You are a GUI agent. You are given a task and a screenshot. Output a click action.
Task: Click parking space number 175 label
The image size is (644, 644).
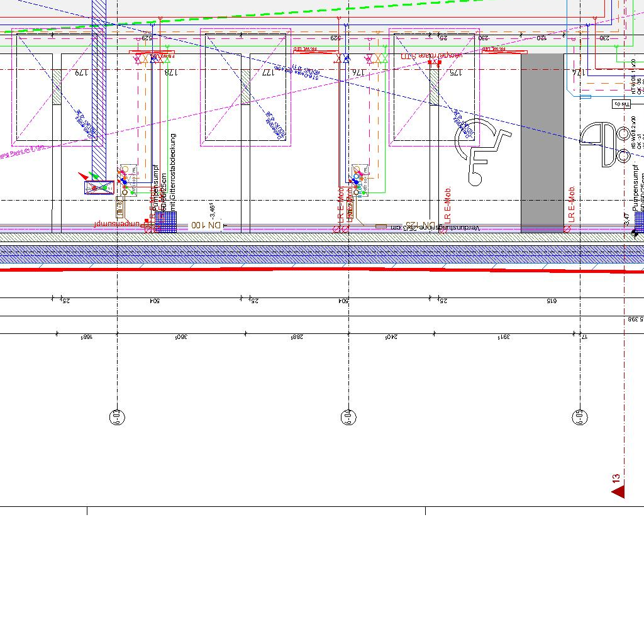pos(455,73)
